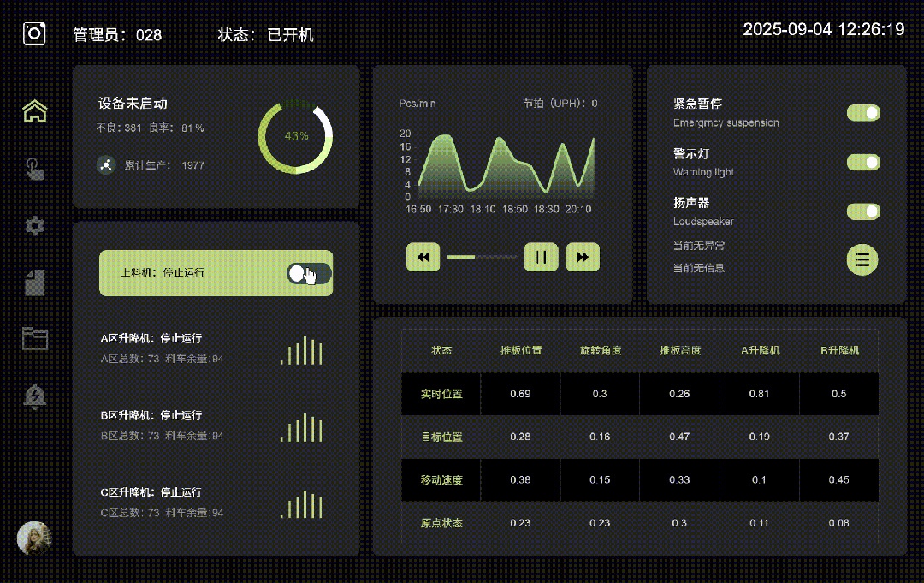Click the camera icon in the top-left corner
Viewport: 924px width, 583px height.
[33, 32]
